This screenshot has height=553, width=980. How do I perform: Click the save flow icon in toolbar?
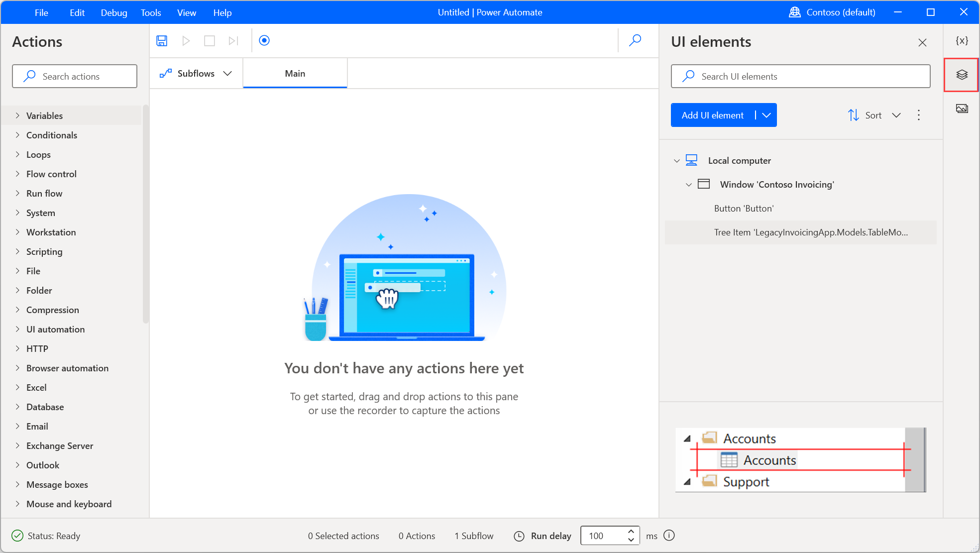pyautogui.click(x=162, y=40)
